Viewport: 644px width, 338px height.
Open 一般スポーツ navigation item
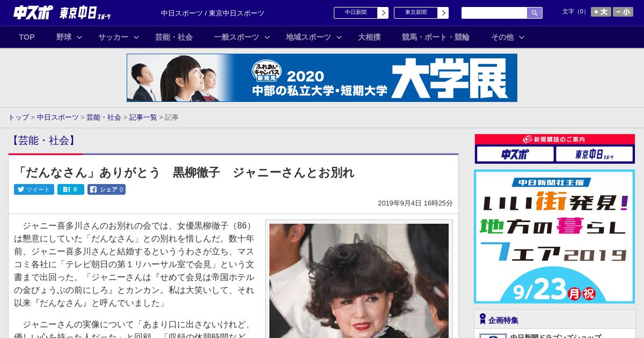[x=237, y=37]
